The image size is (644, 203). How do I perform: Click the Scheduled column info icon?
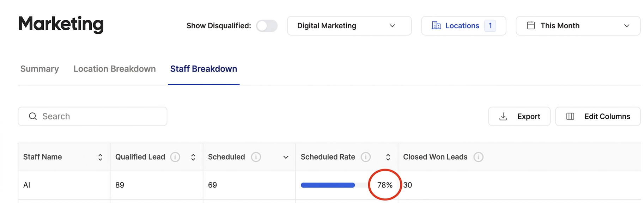[x=256, y=157]
